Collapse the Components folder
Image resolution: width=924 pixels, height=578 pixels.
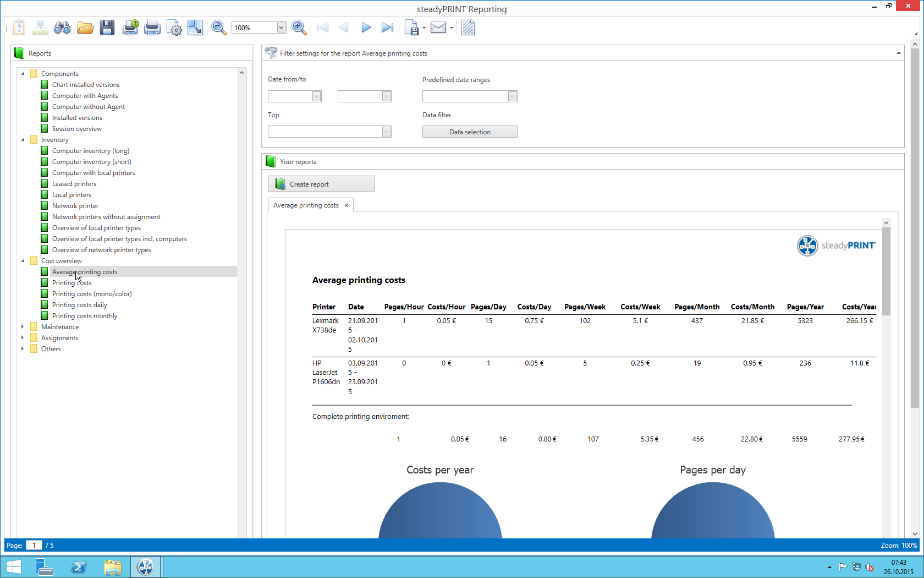pos(23,74)
